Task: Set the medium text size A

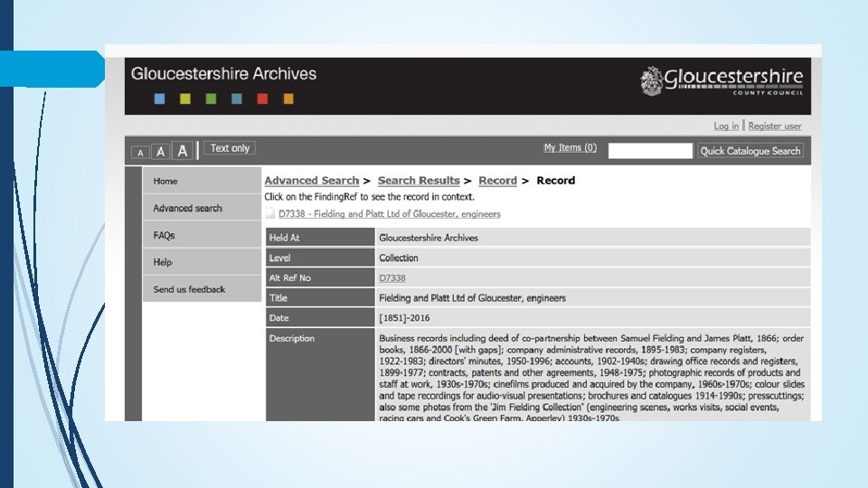Action: (x=161, y=152)
